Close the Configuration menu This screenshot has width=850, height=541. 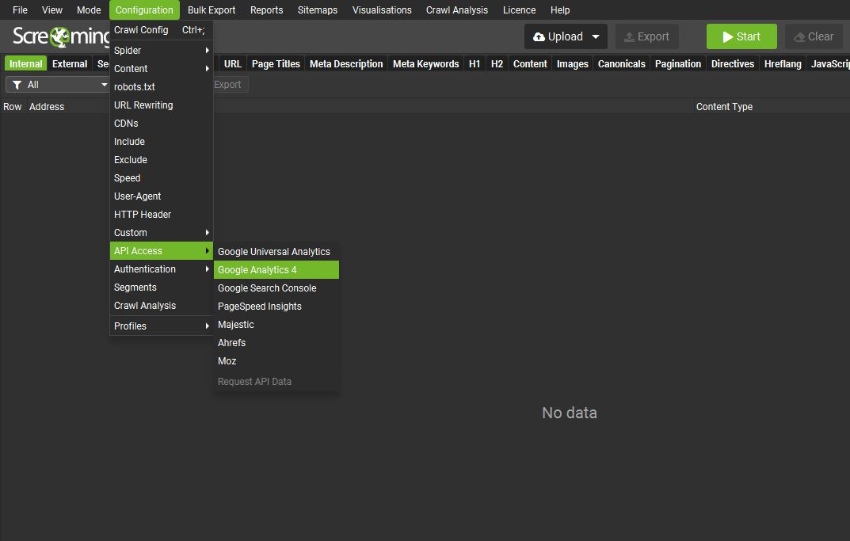point(144,10)
